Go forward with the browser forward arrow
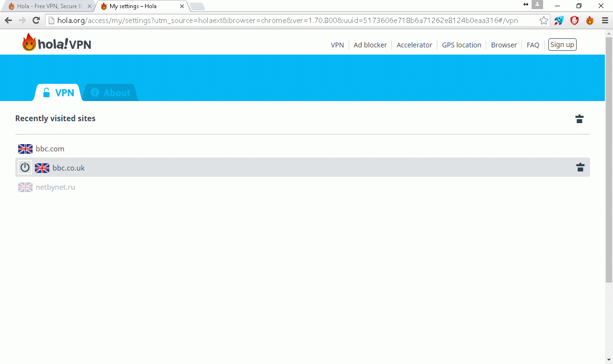This screenshot has height=364, width=613. (x=22, y=21)
